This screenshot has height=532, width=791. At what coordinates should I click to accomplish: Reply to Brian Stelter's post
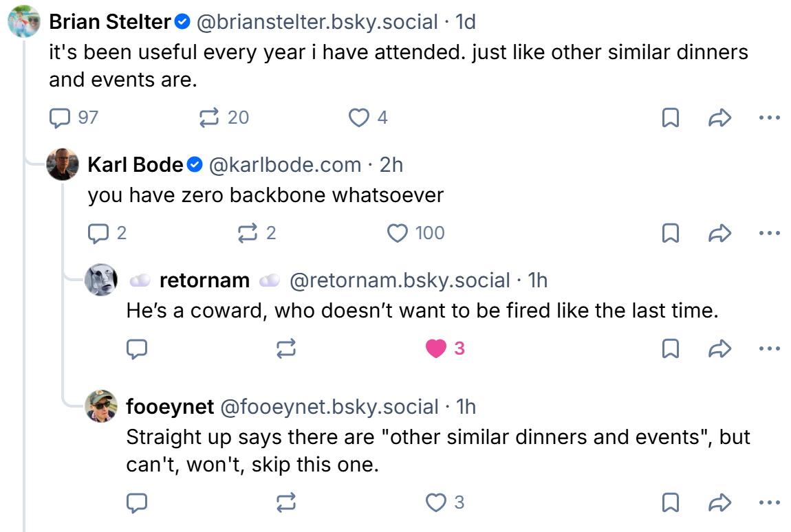tap(61, 118)
